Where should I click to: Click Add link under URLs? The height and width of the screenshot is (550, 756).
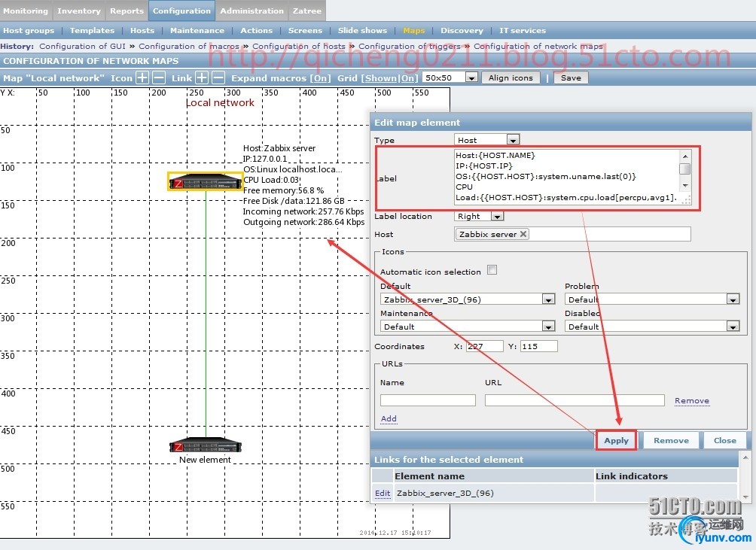(389, 418)
